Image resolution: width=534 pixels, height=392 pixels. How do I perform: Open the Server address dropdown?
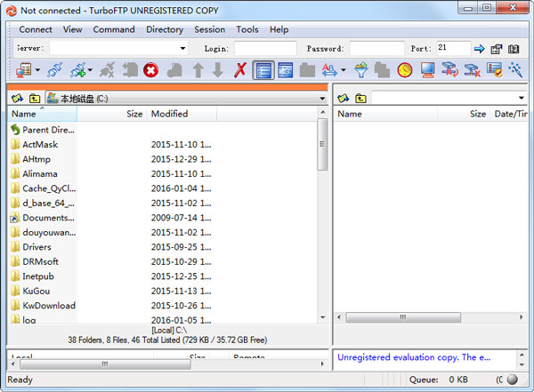click(182, 48)
